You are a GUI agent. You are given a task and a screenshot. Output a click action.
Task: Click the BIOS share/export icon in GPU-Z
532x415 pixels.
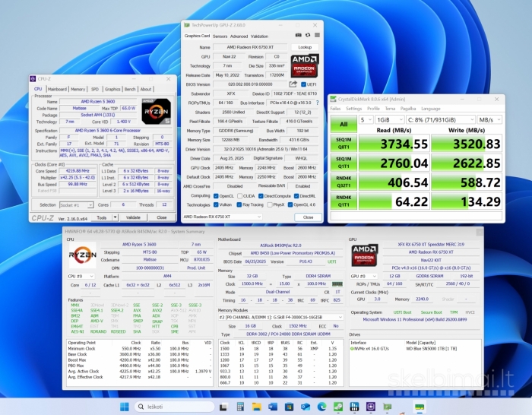[x=293, y=84]
